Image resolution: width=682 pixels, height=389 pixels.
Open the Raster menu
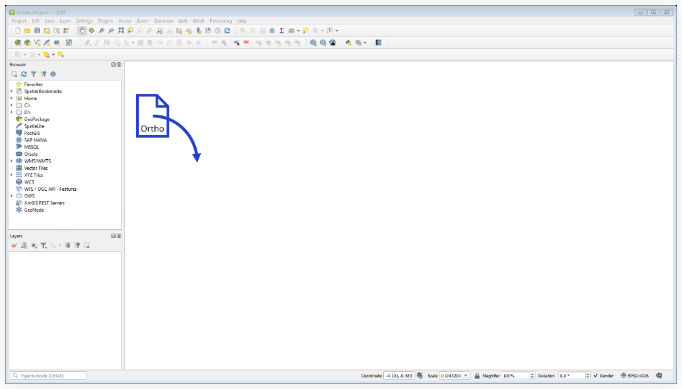(x=143, y=21)
